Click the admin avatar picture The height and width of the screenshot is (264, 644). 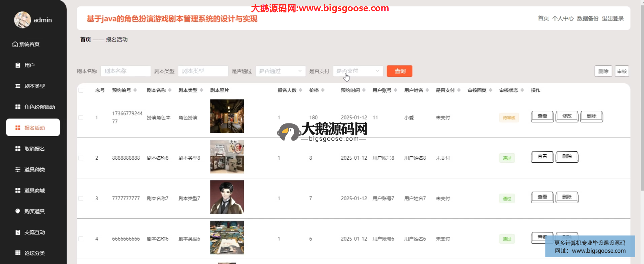pyautogui.click(x=22, y=20)
